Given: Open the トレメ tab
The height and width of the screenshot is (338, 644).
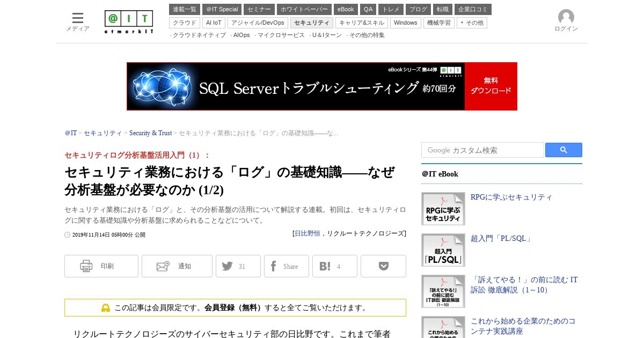Looking at the screenshot, I should 391,9.
